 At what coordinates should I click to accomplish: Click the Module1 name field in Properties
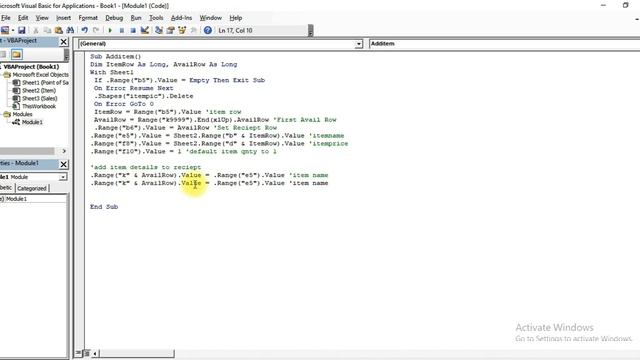tap(36, 199)
